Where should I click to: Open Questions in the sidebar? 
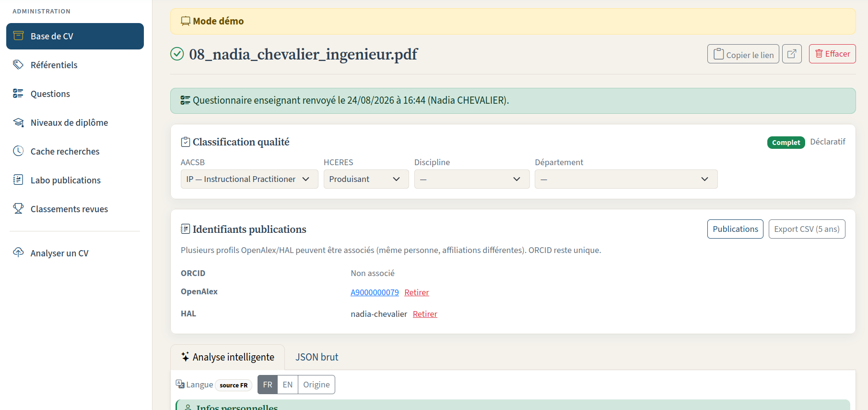click(75, 94)
